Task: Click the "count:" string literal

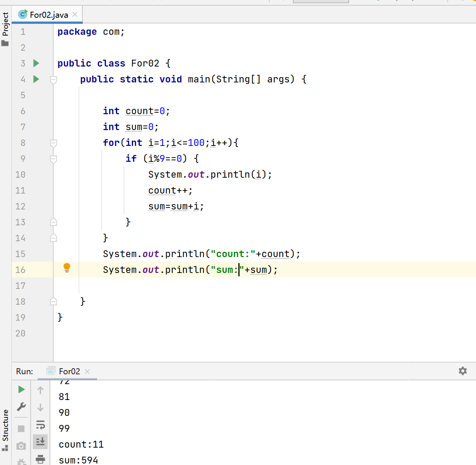Action: [x=233, y=254]
